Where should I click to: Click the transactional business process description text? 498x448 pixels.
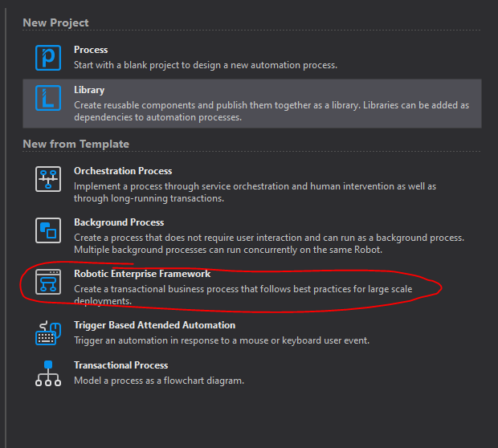pyautogui.click(x=243, y=295)
